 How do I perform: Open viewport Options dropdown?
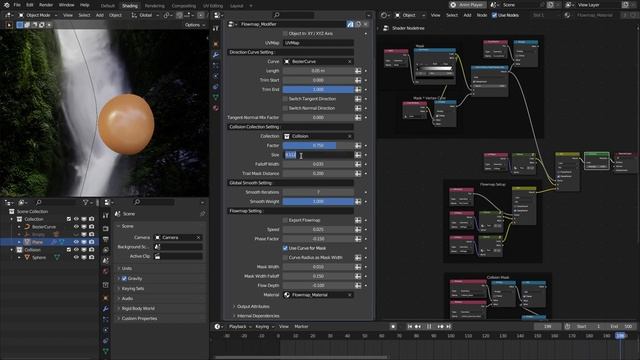195,25
